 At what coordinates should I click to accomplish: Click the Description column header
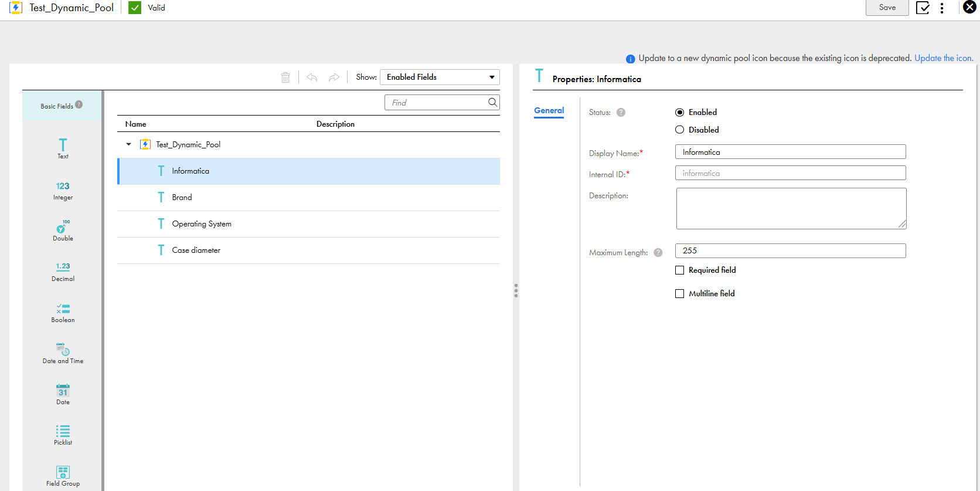(335, 124)
